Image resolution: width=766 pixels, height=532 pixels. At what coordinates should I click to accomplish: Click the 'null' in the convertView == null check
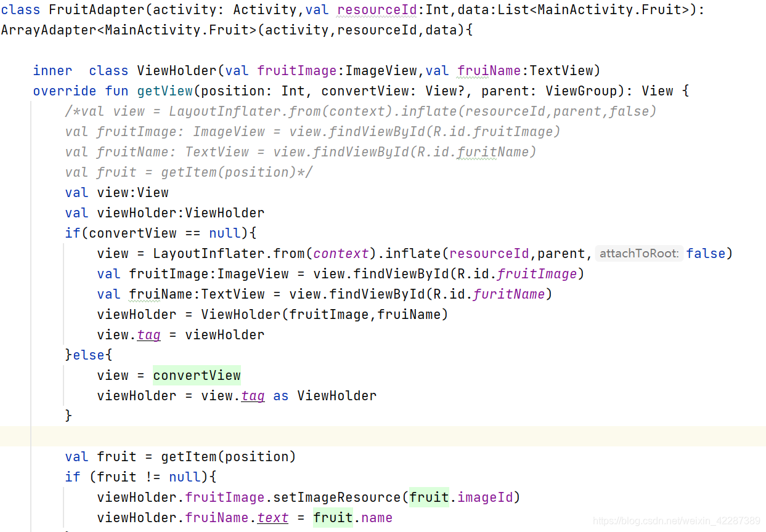(x=225, y=233)
